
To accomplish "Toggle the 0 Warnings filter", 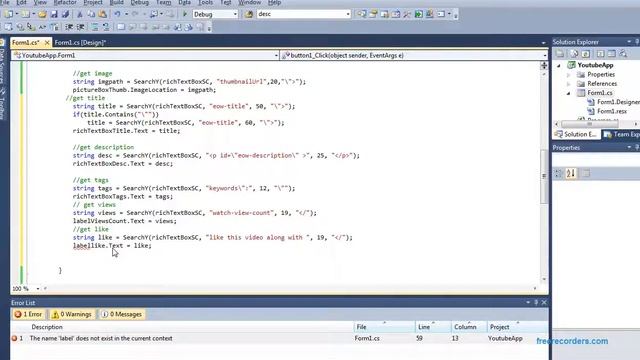I will [x=71, y=314].
